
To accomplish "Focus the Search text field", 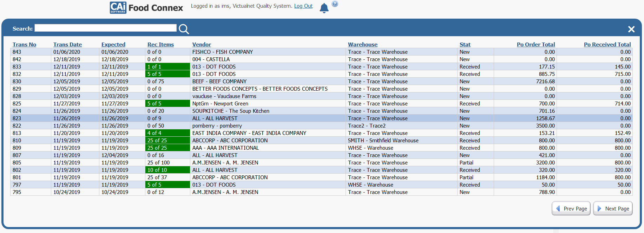I will pyautogui.click(x=105, y=28).
